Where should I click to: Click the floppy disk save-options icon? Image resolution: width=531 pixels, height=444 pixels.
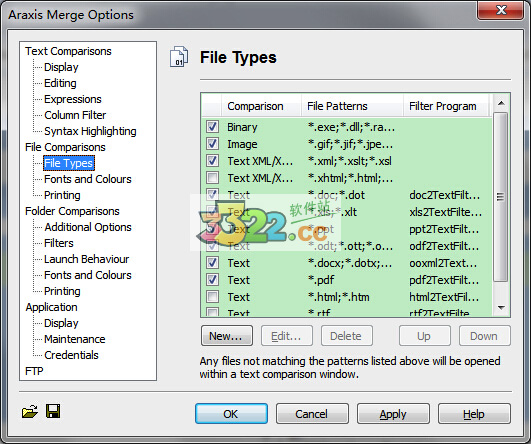click(x=53, y=411)
